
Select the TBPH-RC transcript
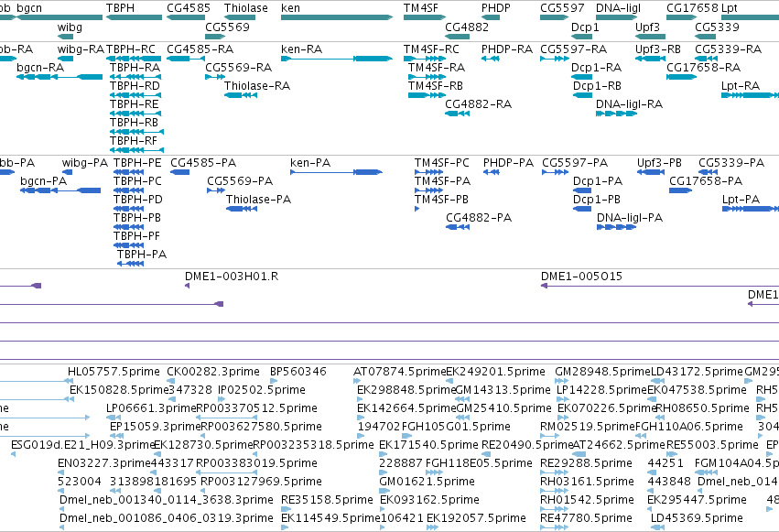(135, 59)
